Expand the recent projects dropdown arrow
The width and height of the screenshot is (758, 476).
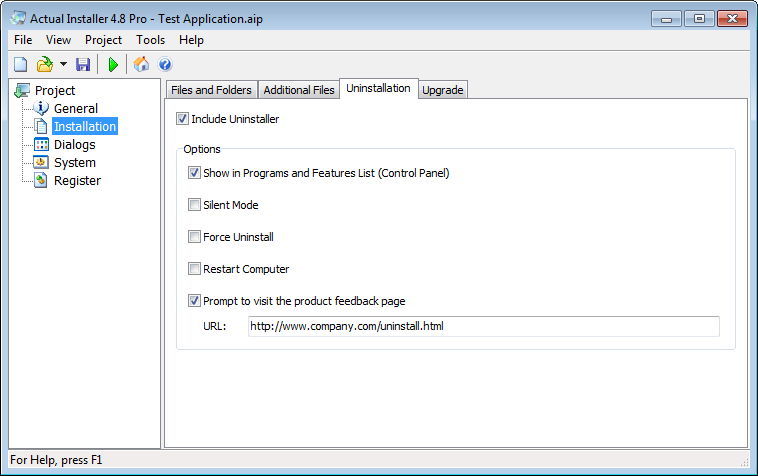point(63,64)
